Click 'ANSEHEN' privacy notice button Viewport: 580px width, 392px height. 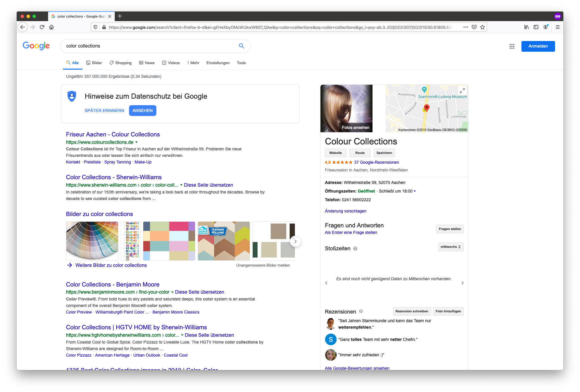pos(142,110)
